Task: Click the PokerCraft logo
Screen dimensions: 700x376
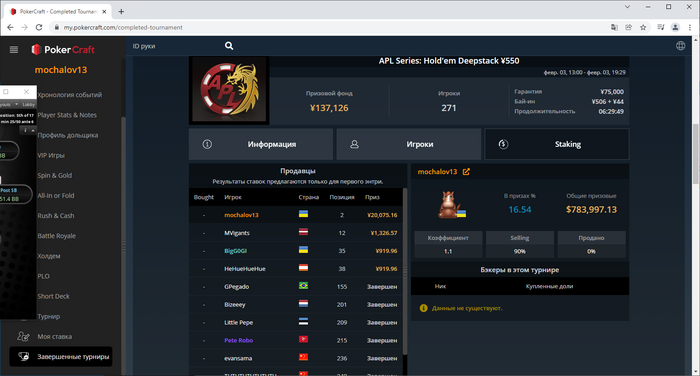Action: coord(63,50)
